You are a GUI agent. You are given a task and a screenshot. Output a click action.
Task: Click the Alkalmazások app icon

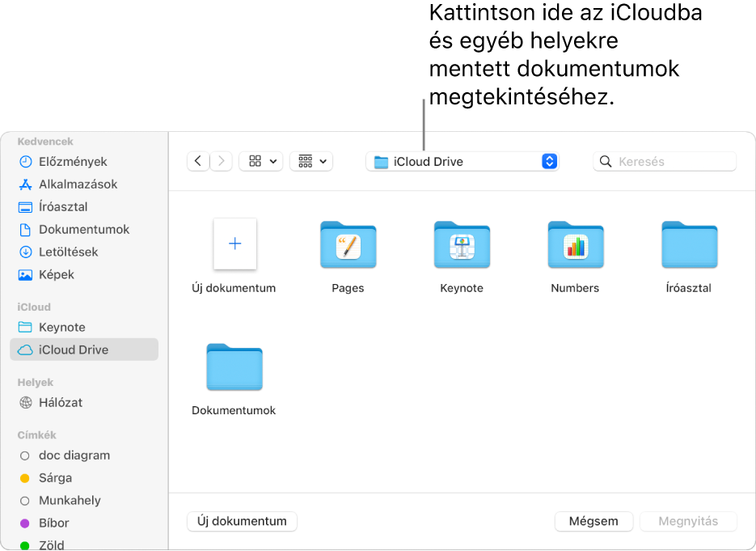coord(25,184)
